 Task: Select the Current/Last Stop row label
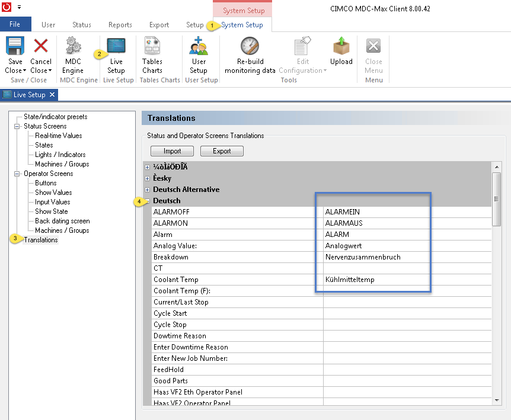coord(181,302)
